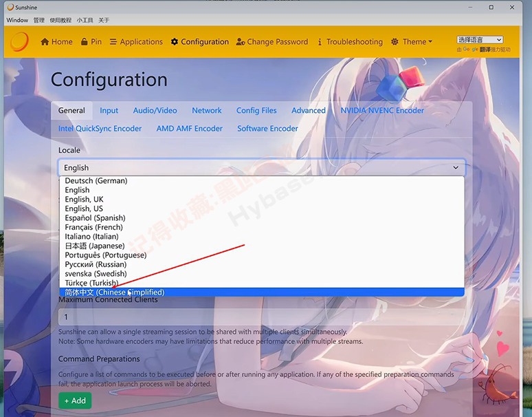Switch to the General tab

coord(71,110)
